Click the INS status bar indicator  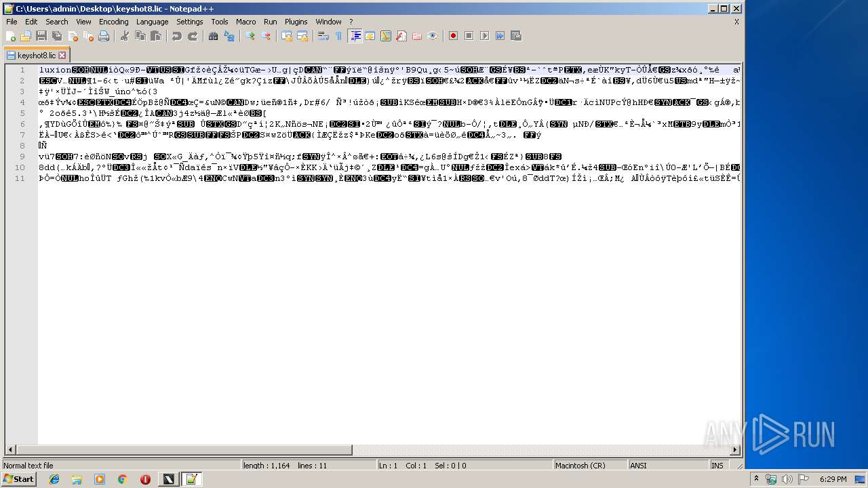(717, 466)
